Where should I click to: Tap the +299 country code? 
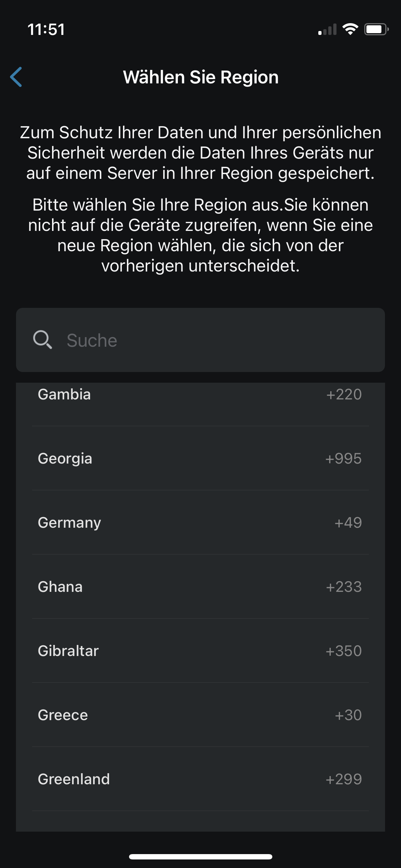point(344,779)
